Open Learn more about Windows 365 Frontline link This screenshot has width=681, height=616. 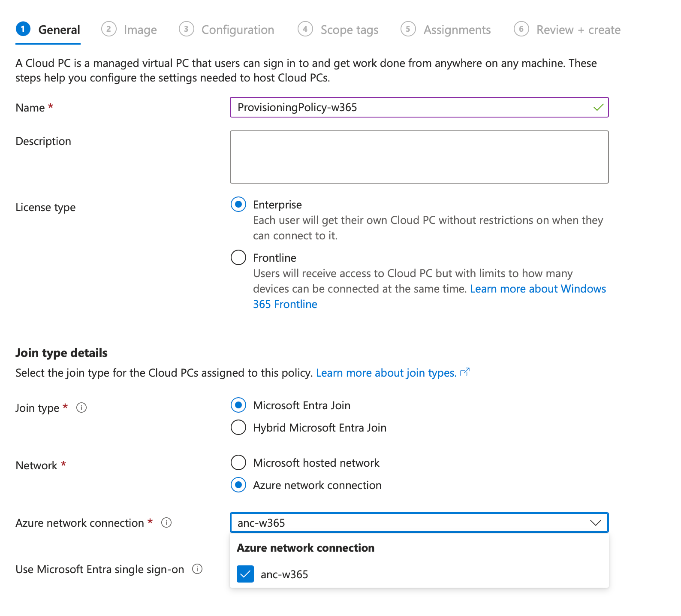(x=538, y=289)
